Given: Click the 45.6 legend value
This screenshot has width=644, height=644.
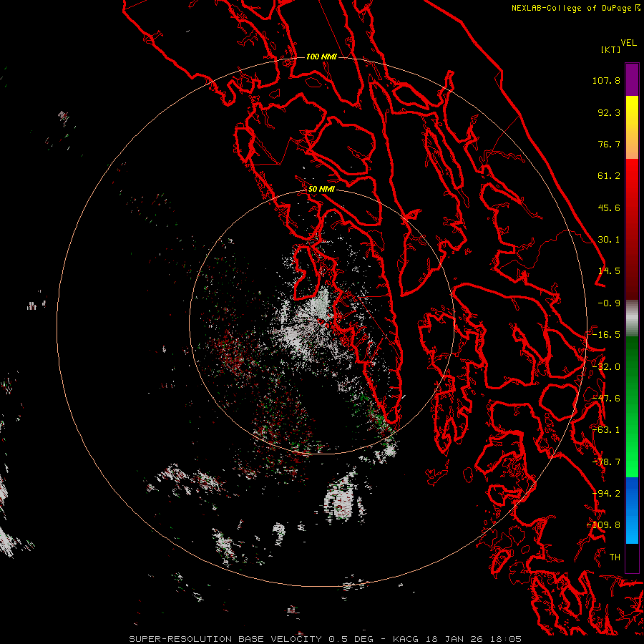Looking at the screenshot, I should [609, 208].
